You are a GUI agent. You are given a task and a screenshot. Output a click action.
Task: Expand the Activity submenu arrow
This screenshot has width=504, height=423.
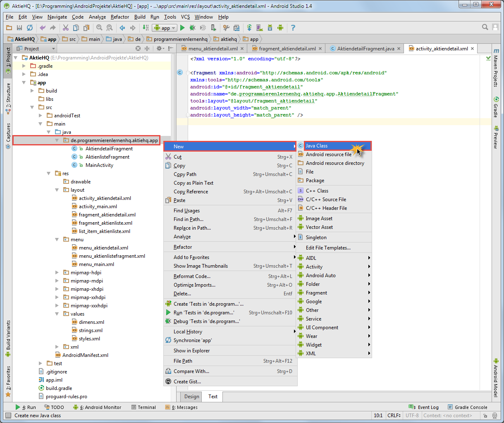click(x=369, y=267)
